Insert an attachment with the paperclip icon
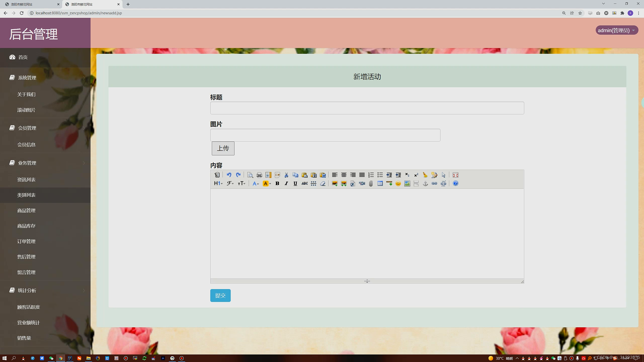The height and width of the screenshot is (362, 644). click(x=371, y=184)
